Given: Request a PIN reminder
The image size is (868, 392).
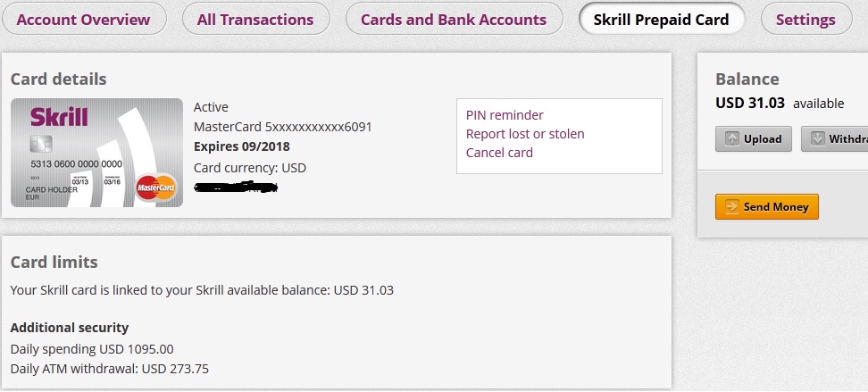Looking at the screenshot, I should [x=505, y=115].
